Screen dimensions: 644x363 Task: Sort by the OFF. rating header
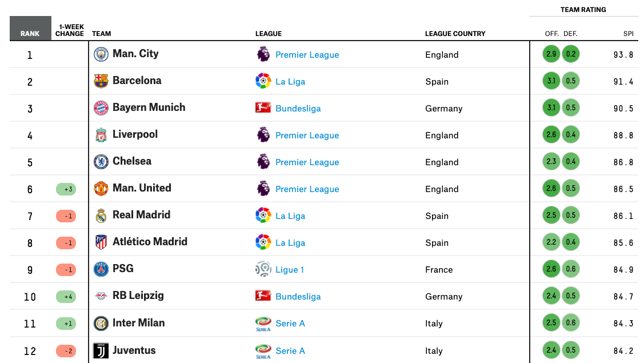pos(551,34)
